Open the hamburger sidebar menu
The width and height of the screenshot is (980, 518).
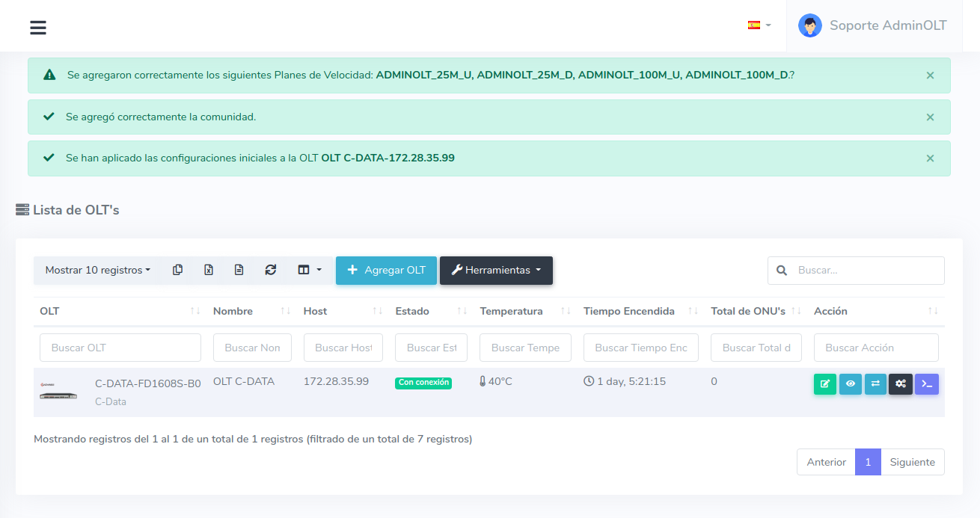click(x=38, y=28)
